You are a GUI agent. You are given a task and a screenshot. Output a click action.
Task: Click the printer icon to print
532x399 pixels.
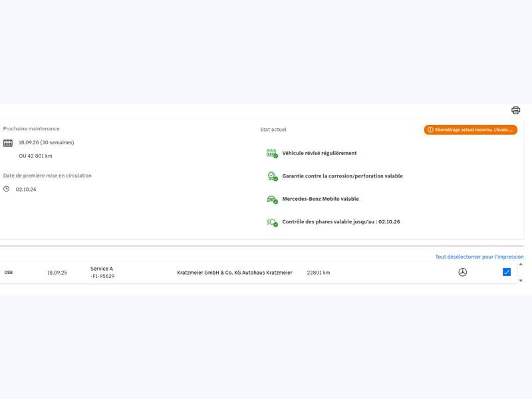(515, 110)
